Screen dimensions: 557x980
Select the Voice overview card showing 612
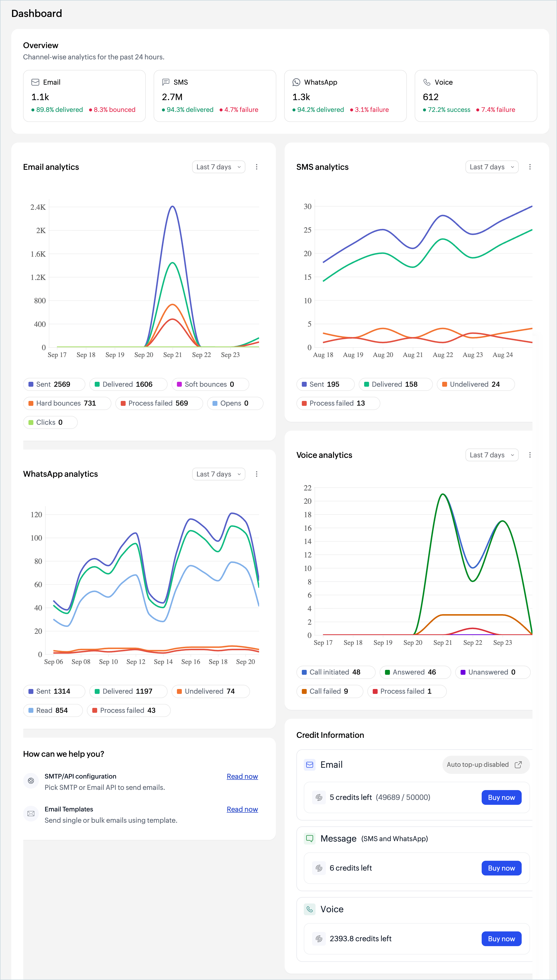476,96
